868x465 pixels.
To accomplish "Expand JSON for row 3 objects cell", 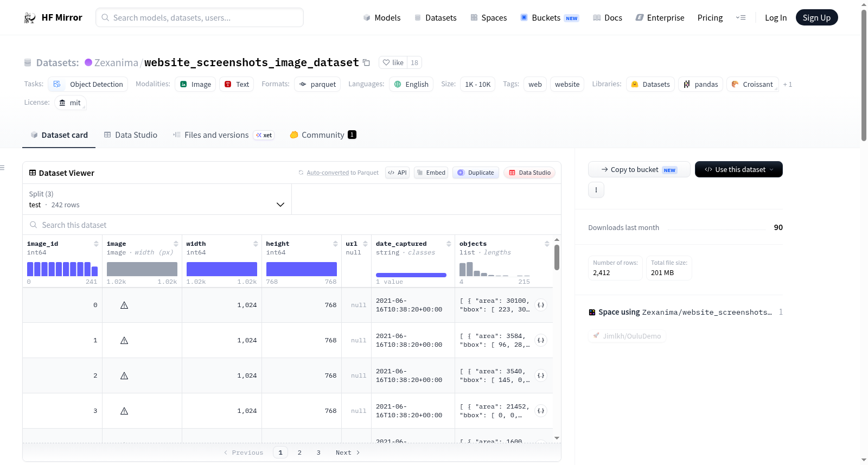I will click(x=541, y=411).
